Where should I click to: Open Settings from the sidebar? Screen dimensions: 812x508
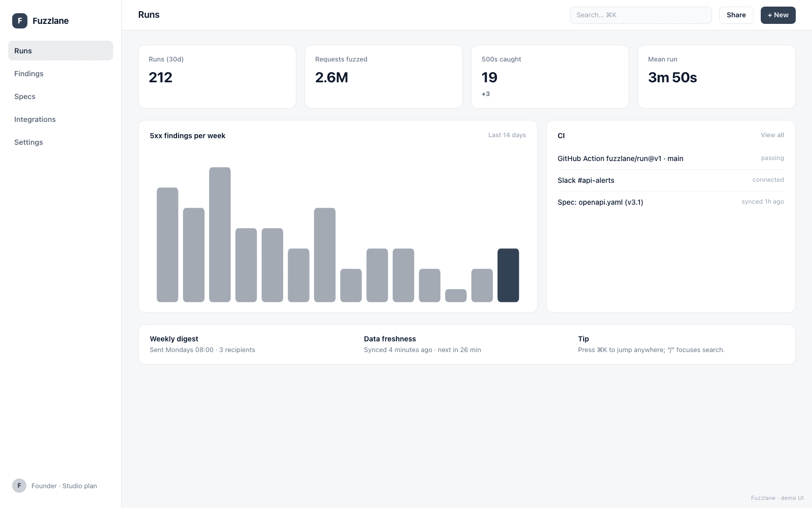pyautogui.click(x=60, y=142)
